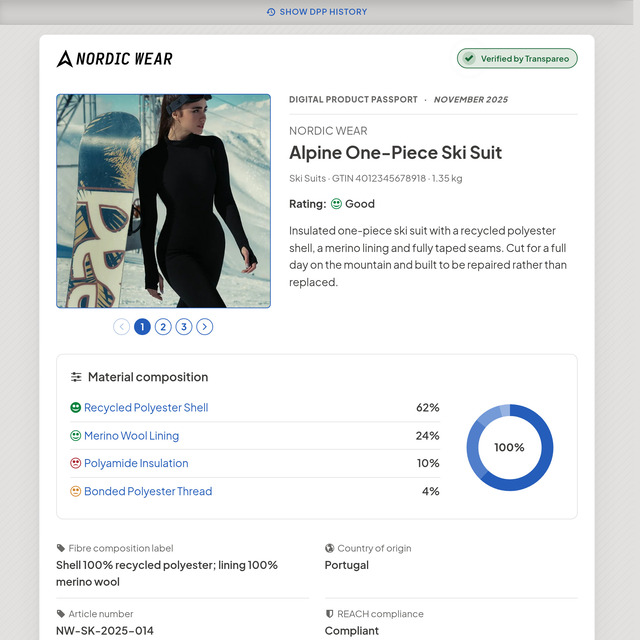Click the 'Portugal' country value
Viewport: 640px width, 640px height.
tap(347, 565)
